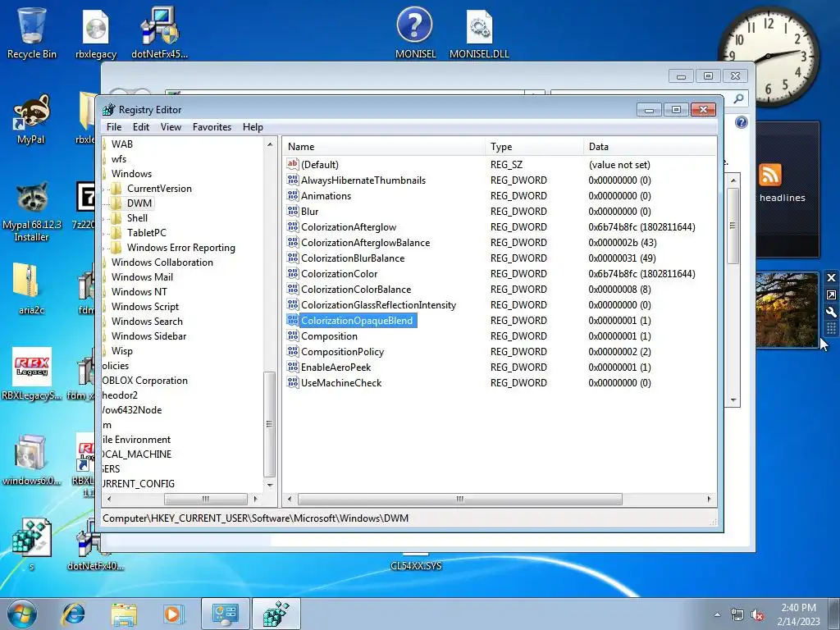Image resolution: width=840 pixels, height=630 pixels.
Task: Launch Internet Explorer from the taskbar
Action: coord(73,614)
